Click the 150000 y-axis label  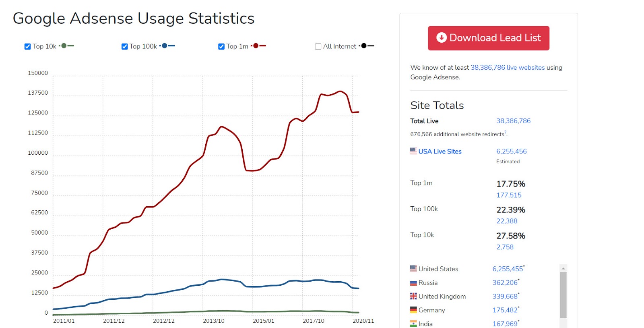[38, 73]
